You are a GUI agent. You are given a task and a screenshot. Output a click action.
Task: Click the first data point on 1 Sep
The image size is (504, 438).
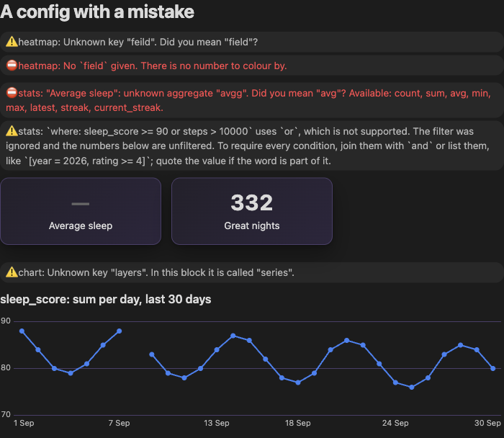click(22, 331)
